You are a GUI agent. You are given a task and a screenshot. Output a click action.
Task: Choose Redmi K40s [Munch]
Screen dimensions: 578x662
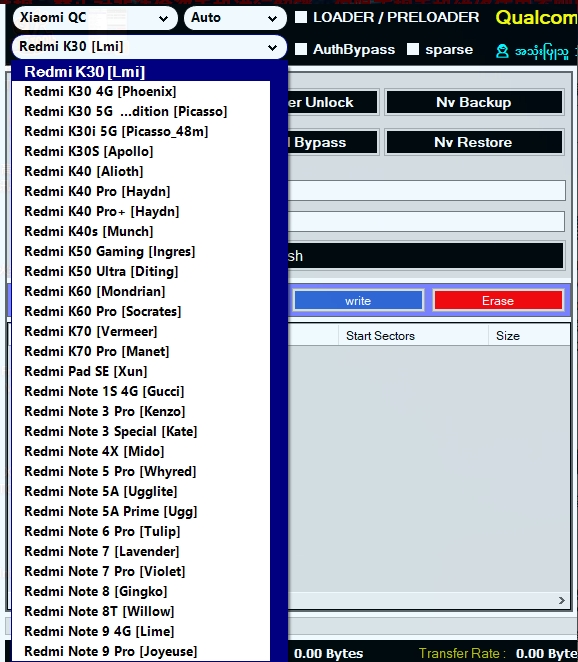[x=141, y=231]
